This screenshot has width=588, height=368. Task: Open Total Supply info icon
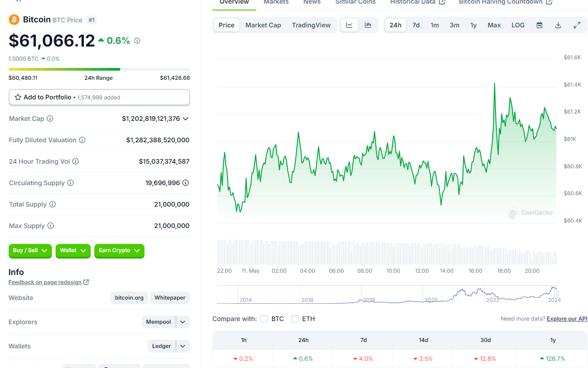tap(52, 204)
